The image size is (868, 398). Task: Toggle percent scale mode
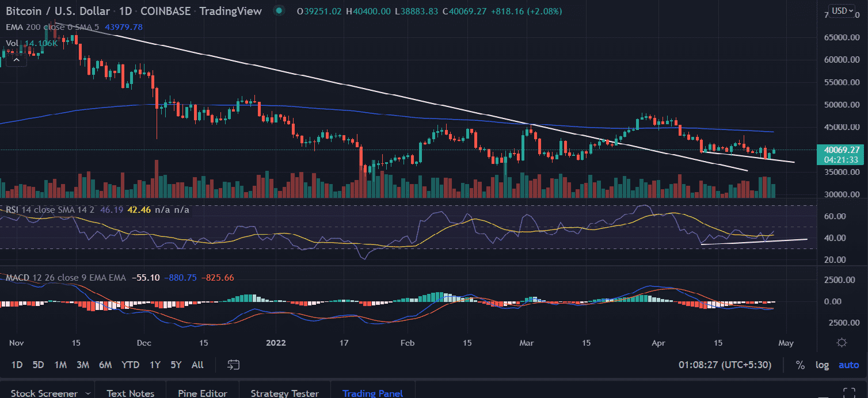(800, 365)
